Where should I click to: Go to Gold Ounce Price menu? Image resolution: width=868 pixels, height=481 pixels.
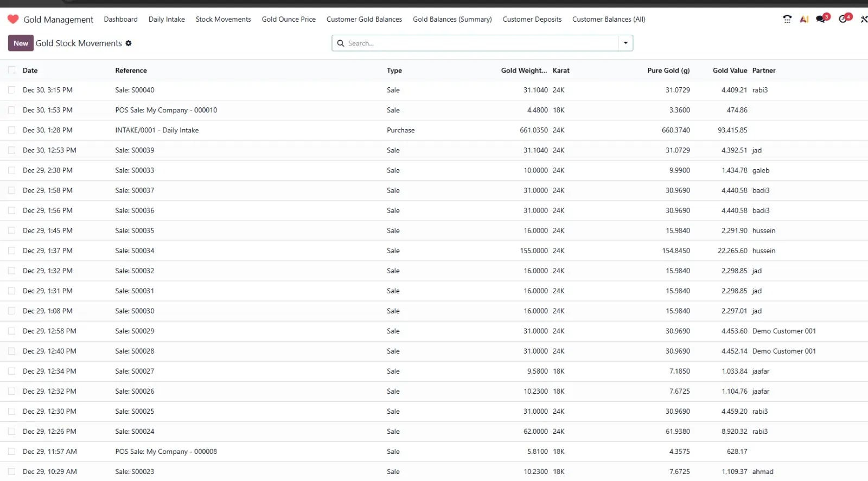289,19
